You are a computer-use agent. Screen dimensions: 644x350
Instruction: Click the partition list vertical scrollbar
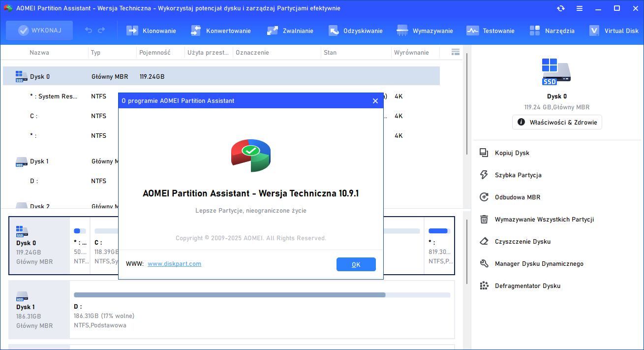[x=466, y=103]
